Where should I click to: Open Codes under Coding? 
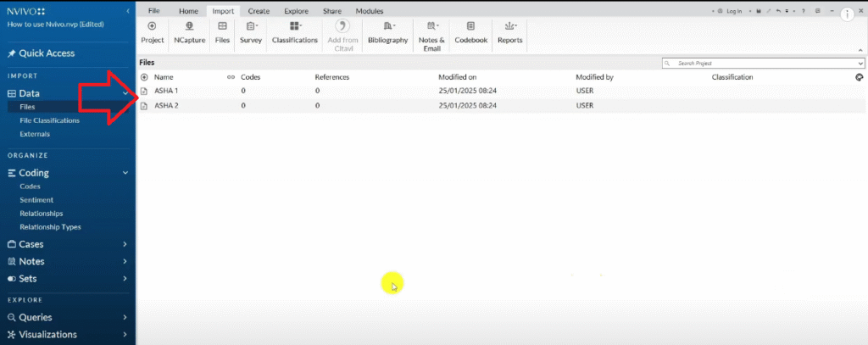click(x=30, y=186)
